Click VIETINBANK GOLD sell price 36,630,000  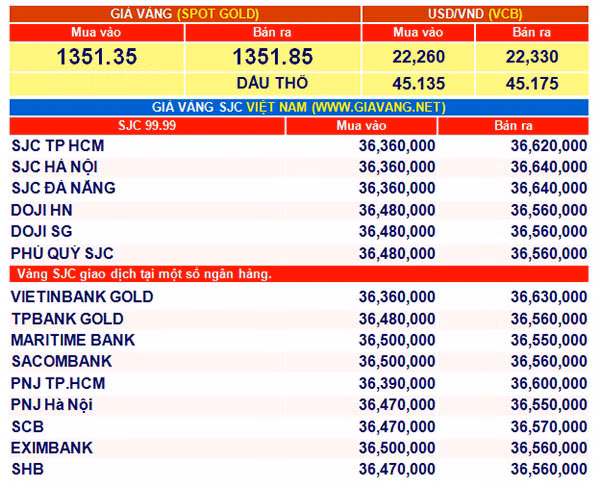(549, 297)
